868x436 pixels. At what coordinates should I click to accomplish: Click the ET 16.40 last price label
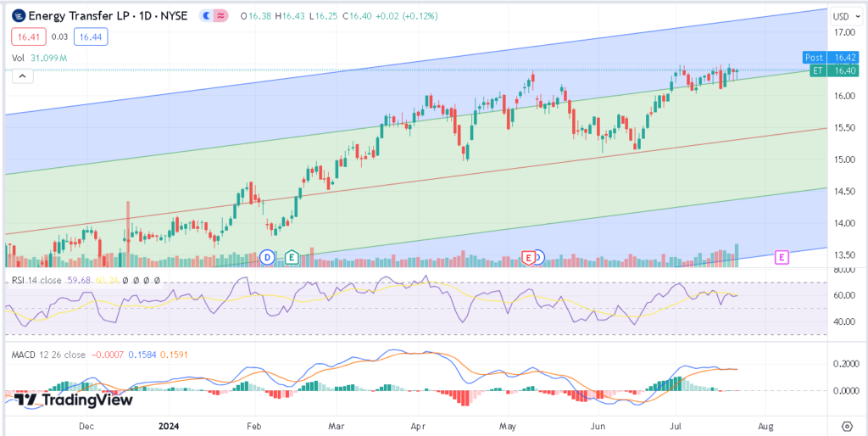pos(834,70)
